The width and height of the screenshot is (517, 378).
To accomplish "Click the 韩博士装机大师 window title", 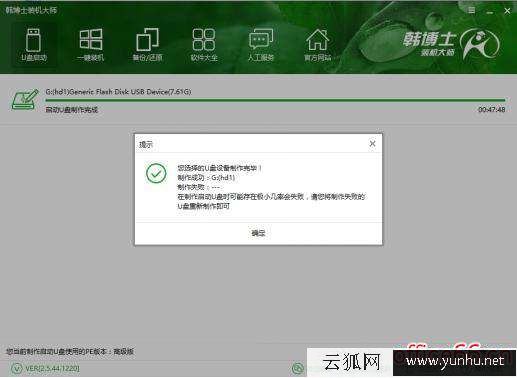I will [x=31, y=10].
